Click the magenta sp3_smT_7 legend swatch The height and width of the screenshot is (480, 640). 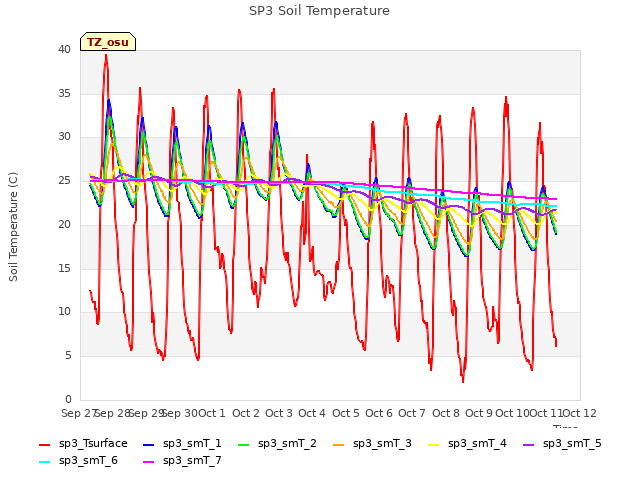click(149, 462)
